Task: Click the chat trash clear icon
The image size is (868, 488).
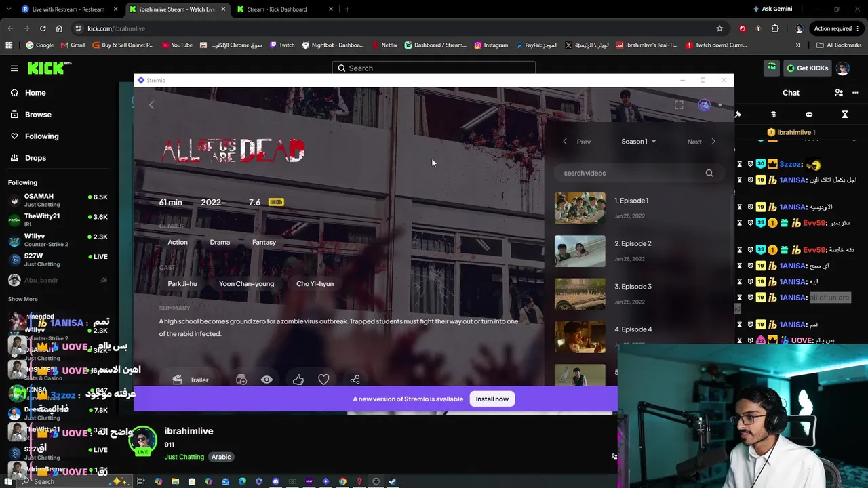Action: pyautogui.click(x=773, y=115)
